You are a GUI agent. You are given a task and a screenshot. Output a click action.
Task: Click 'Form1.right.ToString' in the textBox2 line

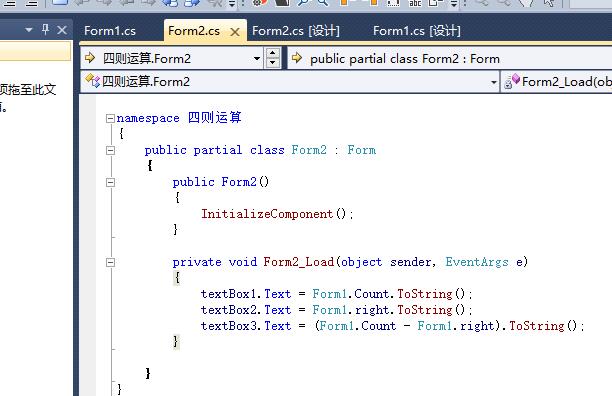pos(382,310)
